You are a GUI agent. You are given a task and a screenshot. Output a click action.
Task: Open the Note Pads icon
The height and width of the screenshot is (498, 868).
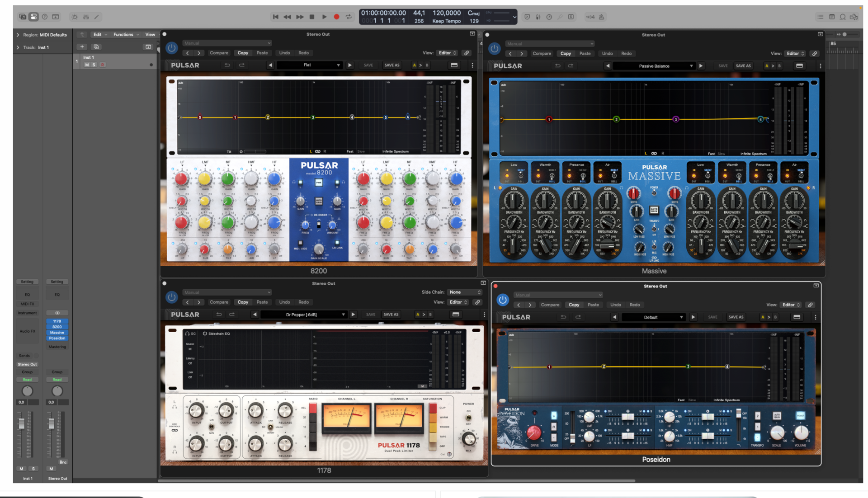click(x=832, y=17)
